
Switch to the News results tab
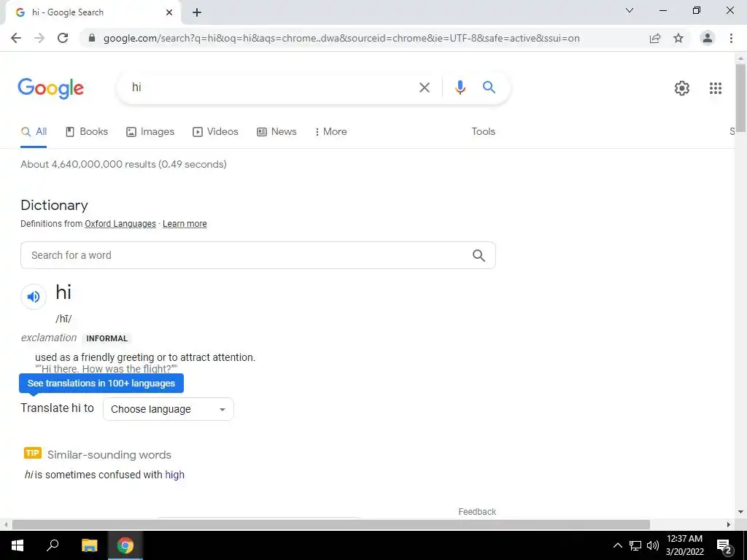click(276, 132)
